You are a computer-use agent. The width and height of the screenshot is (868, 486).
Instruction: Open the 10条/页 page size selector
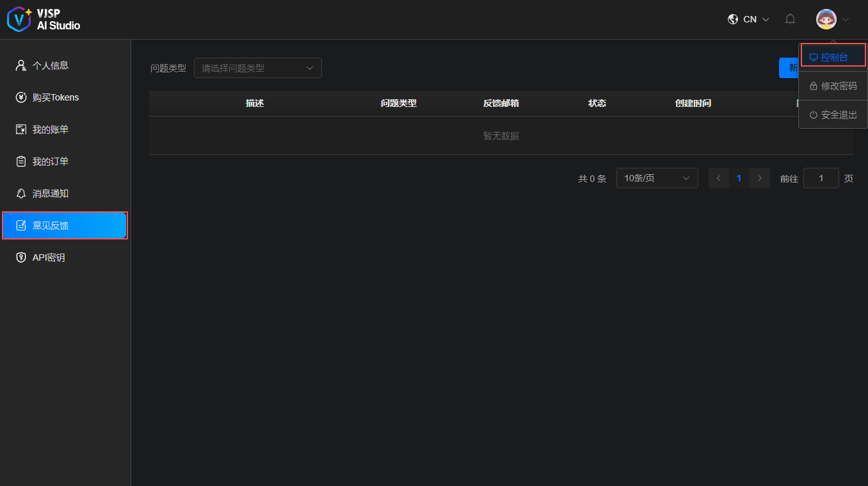coord(657,178)
